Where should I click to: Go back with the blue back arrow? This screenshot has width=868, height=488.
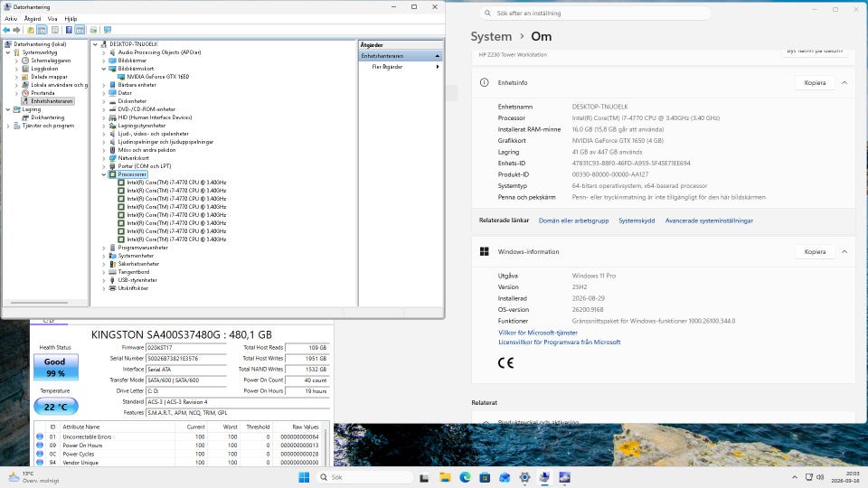pos(6,30)
